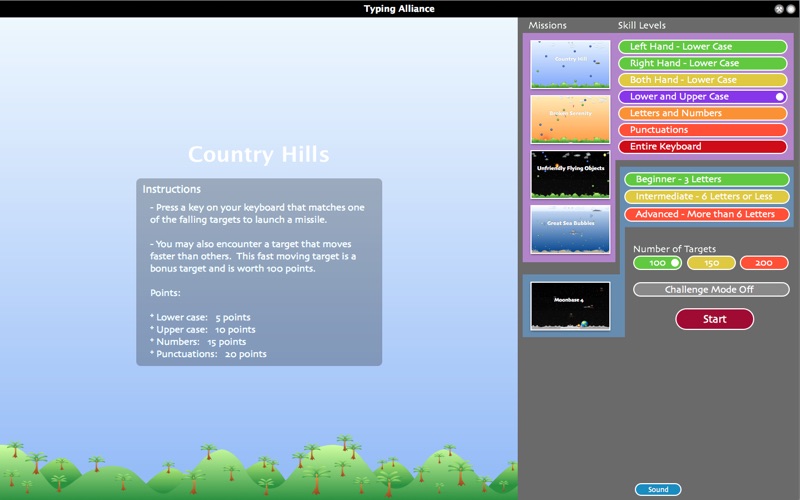This screenshot has height=500, width=800.
Task: Select Intermediate - 6 Letters or Less
Action: pos(707,196)
